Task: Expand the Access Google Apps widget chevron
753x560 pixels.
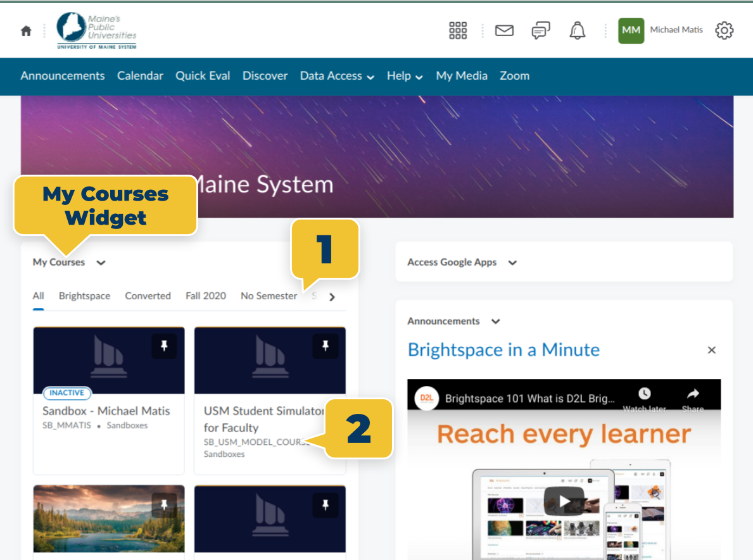Action: click(512, 263)
